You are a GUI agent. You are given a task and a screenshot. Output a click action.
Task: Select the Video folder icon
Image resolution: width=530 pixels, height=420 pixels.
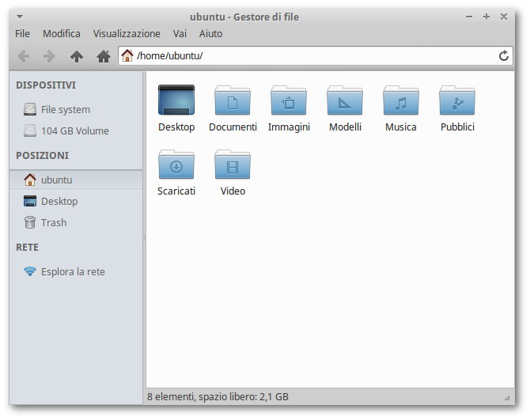pos(233,165)
